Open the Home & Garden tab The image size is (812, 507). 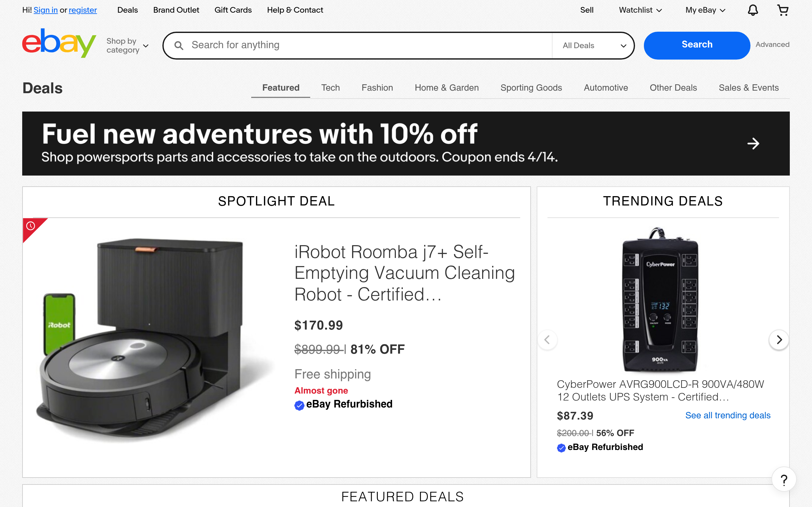(x=446, y=88)
